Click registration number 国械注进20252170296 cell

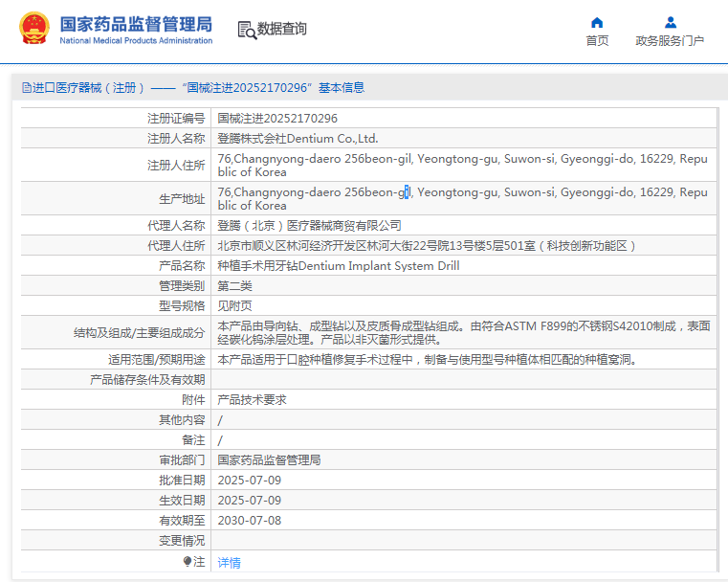(277, 118)
